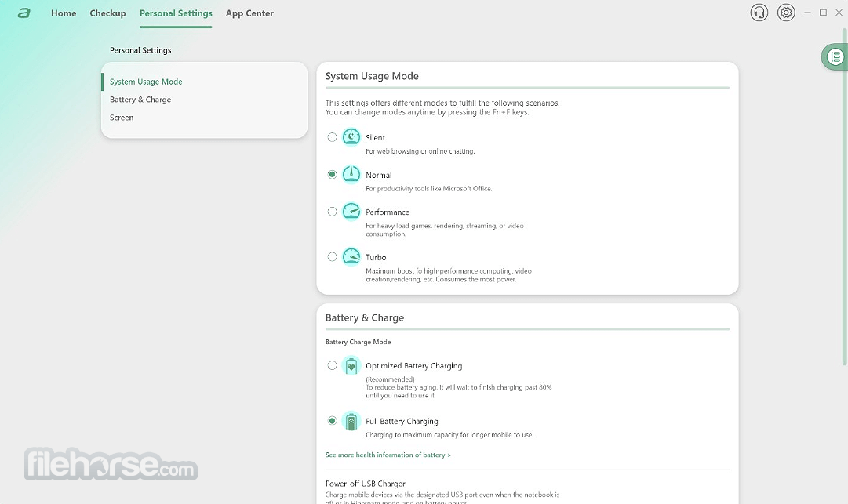Click the Normal mode gauge icon
The width and height of the screenshot is (848, 504).
point(351,175)
